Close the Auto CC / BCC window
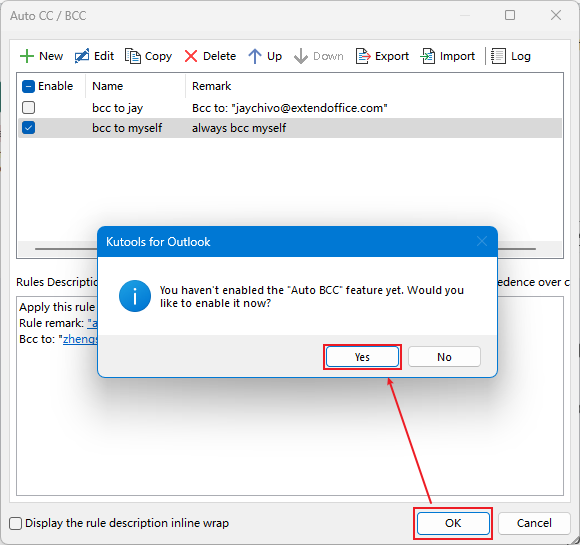The image size is (580, 545). 556,15
